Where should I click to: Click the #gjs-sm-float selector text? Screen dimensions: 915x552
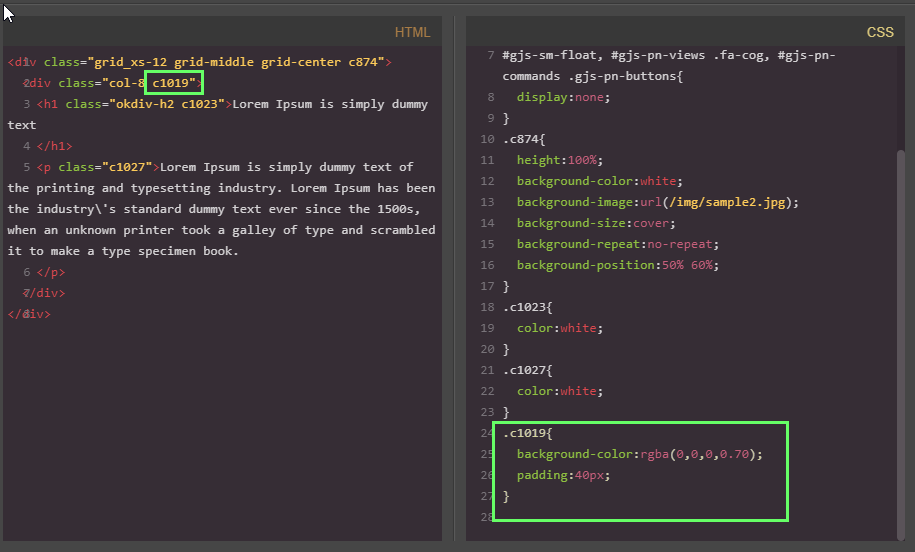pos(552,55)
